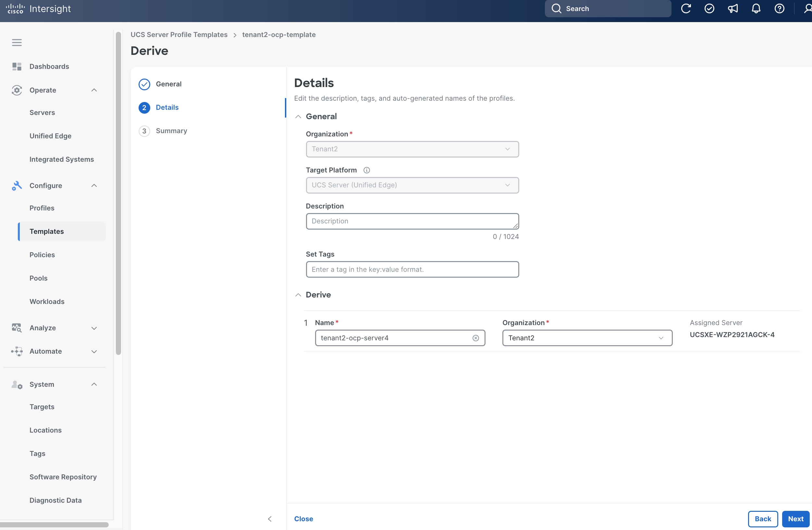Open the General Organization dropdown
Image resolution: width=812 pixels, height=530 pixels.
(x=412, y=149)
